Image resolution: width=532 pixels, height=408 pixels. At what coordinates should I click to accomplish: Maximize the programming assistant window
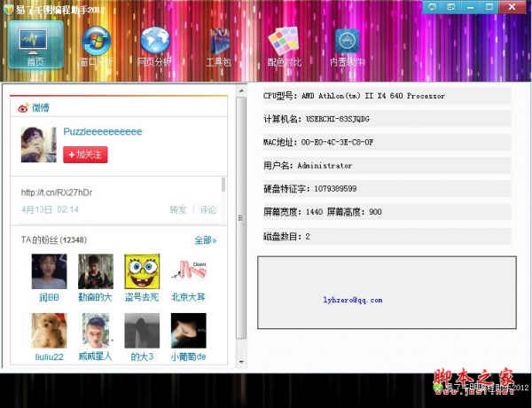pos(489,7)
